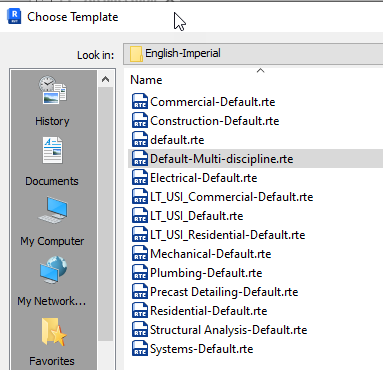Viewport: 383px width, 370px height.
Task: Click the Revit logo in title bar
Action: tap(14, 17)
